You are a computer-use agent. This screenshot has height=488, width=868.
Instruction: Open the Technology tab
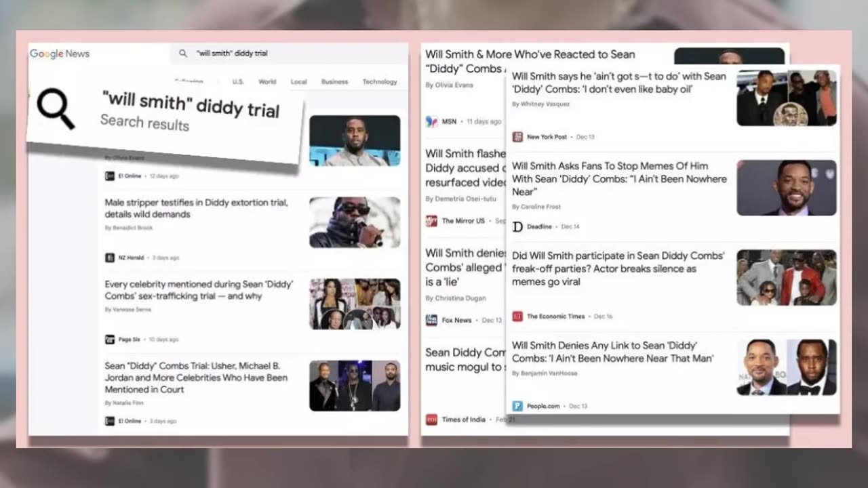tap(380, 82)
